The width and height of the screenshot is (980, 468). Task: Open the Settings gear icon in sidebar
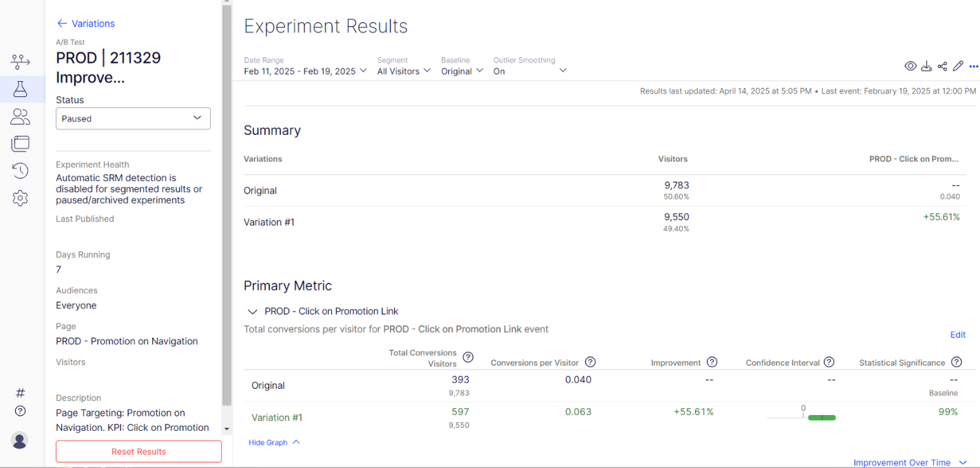click(20, 198)
